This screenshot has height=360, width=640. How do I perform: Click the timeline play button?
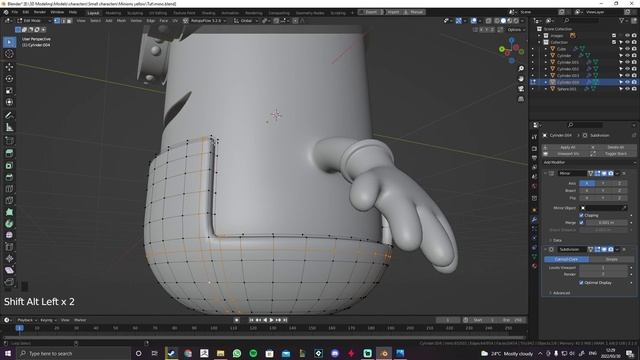point(271,320)
